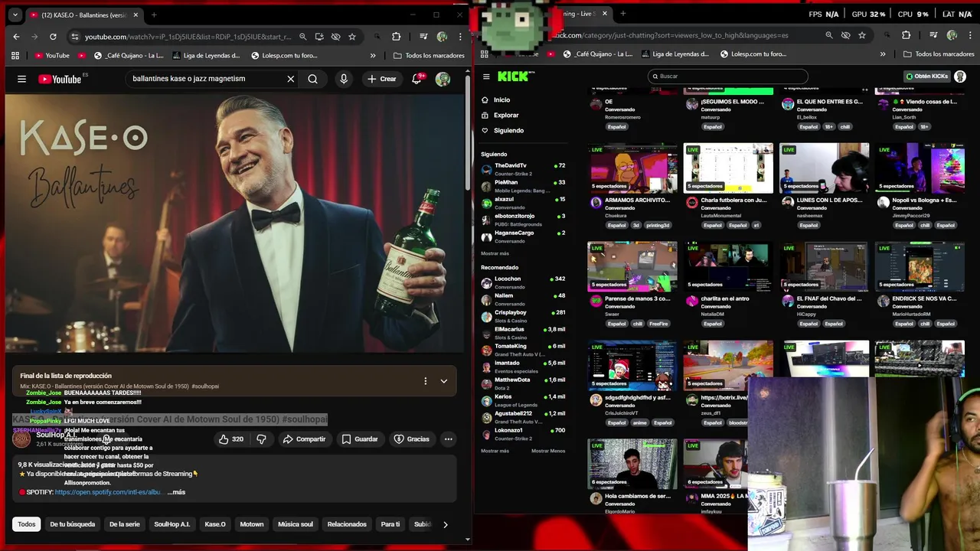This screenshot has width=980, height=551.
Task: Zoom icon in Kick window address bar
Action: point(829,35)
